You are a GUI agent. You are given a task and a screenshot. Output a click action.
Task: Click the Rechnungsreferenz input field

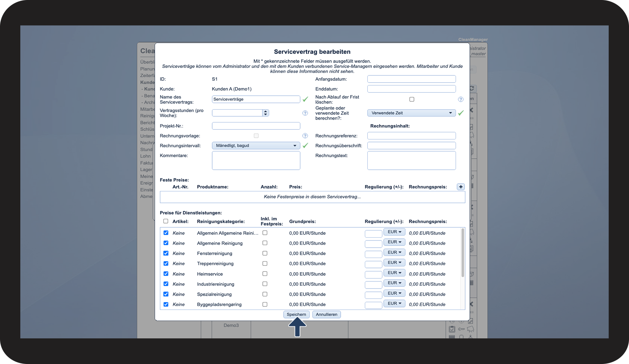tap(412, 136)
